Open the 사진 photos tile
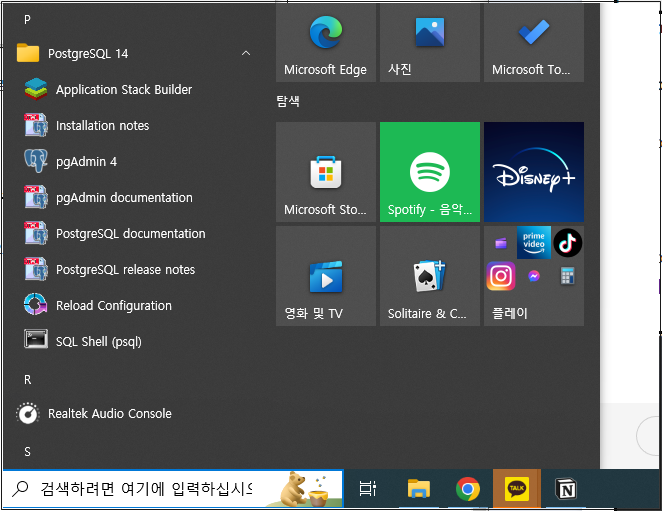Screen dimensions: 662x511 (x=429, y=43)
